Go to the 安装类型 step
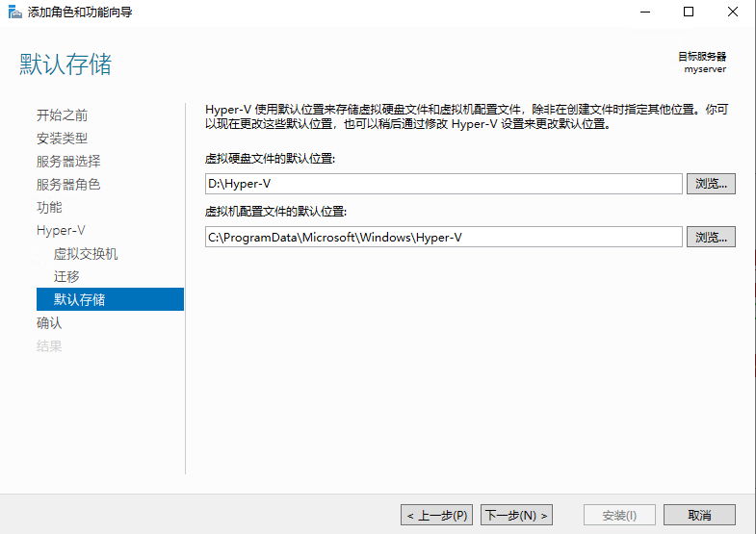The height and width of the screenshot is (534, 756). [x=63, y=139]
